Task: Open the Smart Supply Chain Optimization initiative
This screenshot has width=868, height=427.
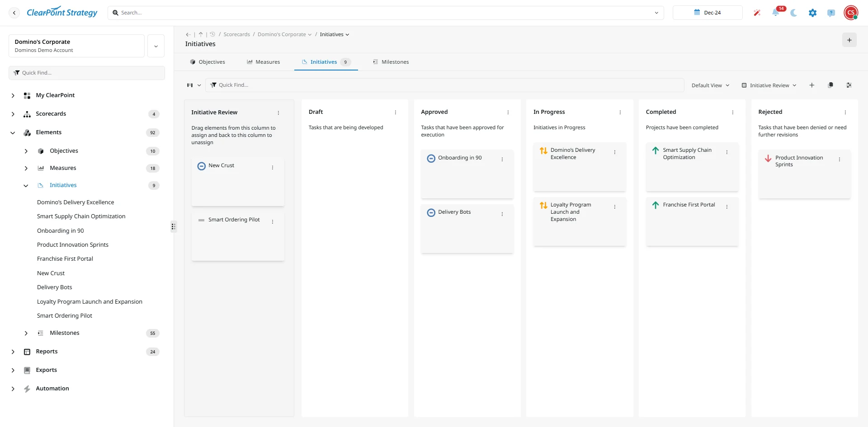Action: pos(81,216)
